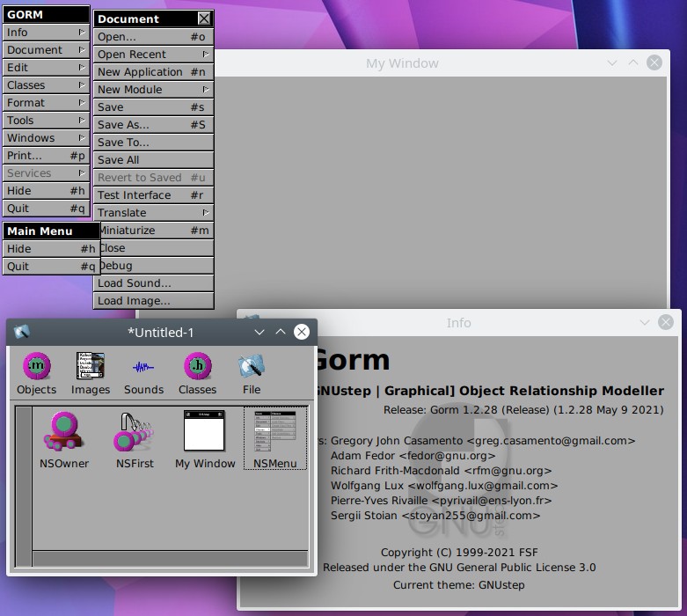The image size is (687, 616).
Task: Run Test Interface from Document menu
Action: [153, 195]
